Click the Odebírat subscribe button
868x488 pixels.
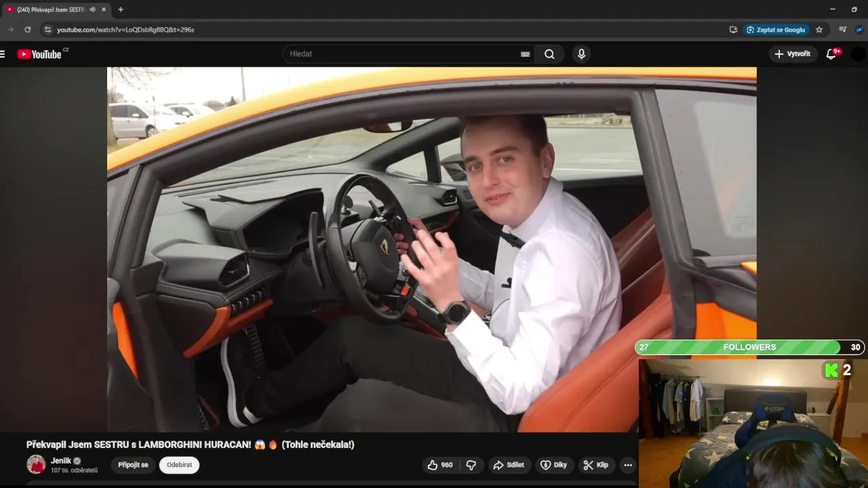coord(179,465)
